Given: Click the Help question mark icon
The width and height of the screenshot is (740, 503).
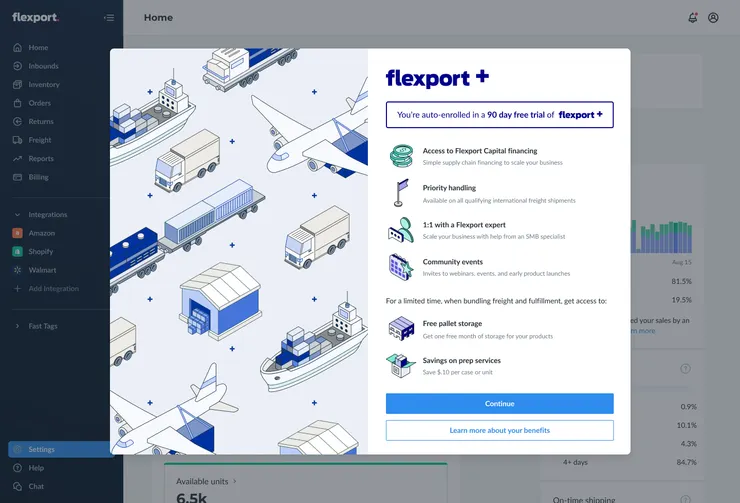Looking at the screenshot, I should pyautogui.click(x=17, y=468).
